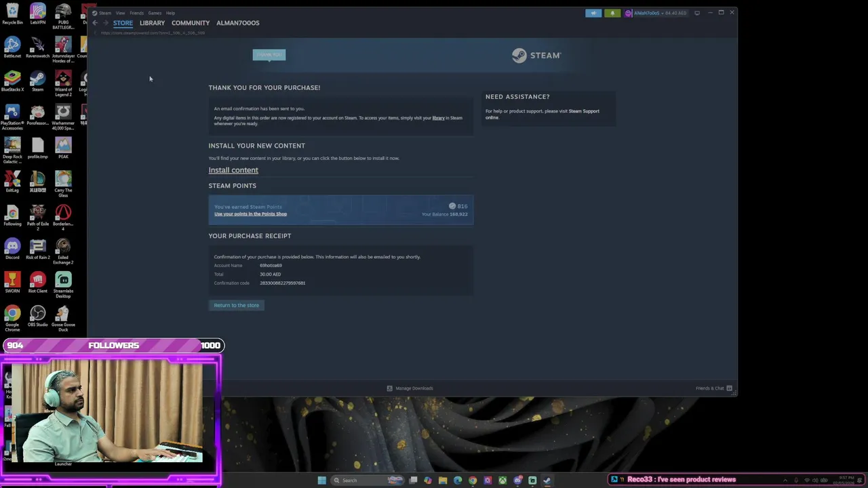This screenshot has width=868, height=488.
Task: Open the LetsVPN desktop shortcut
Action: coord(38,14)
